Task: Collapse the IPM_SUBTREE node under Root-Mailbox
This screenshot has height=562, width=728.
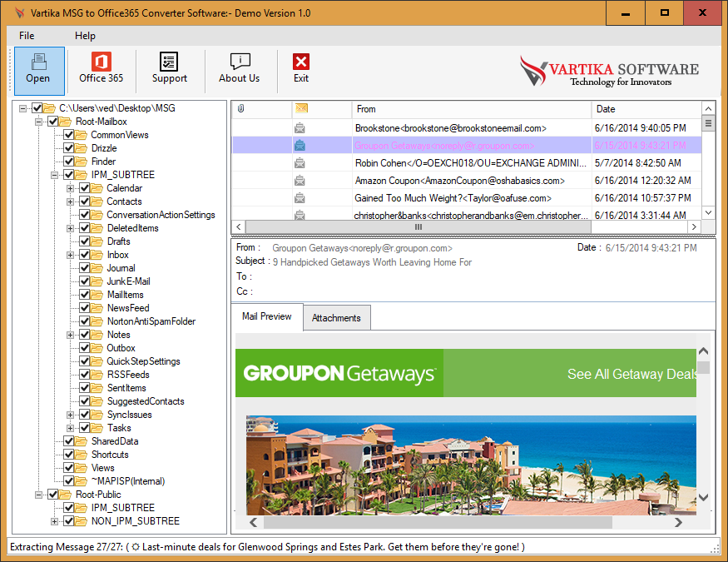Action: (55, 175)
